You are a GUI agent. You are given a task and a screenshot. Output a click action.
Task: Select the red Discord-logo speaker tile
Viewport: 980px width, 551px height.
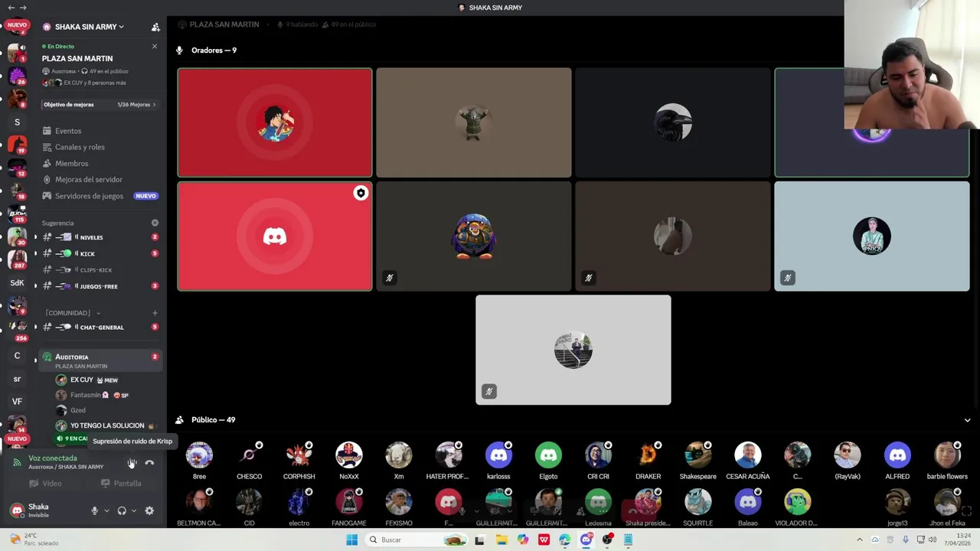click(x=275, y=236)
